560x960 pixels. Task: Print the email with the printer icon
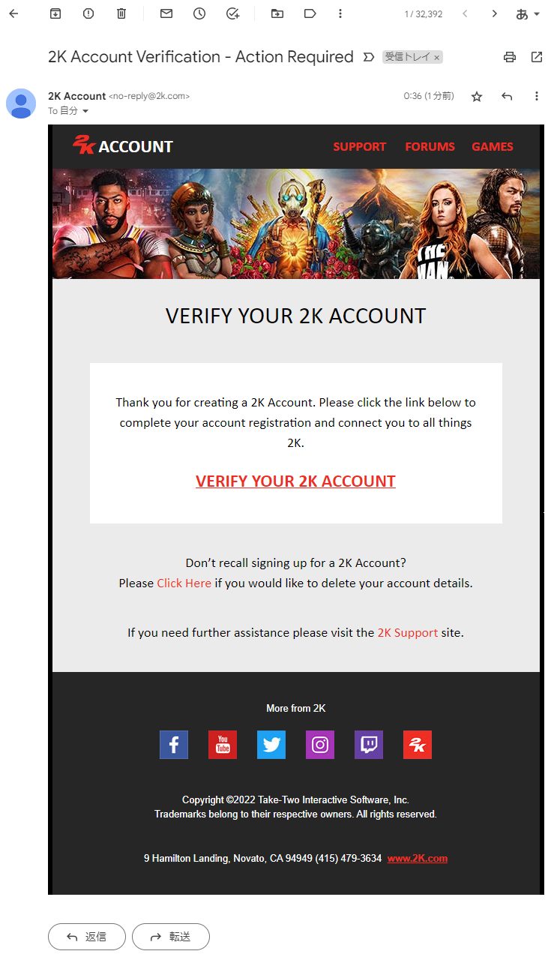point(510,57)
